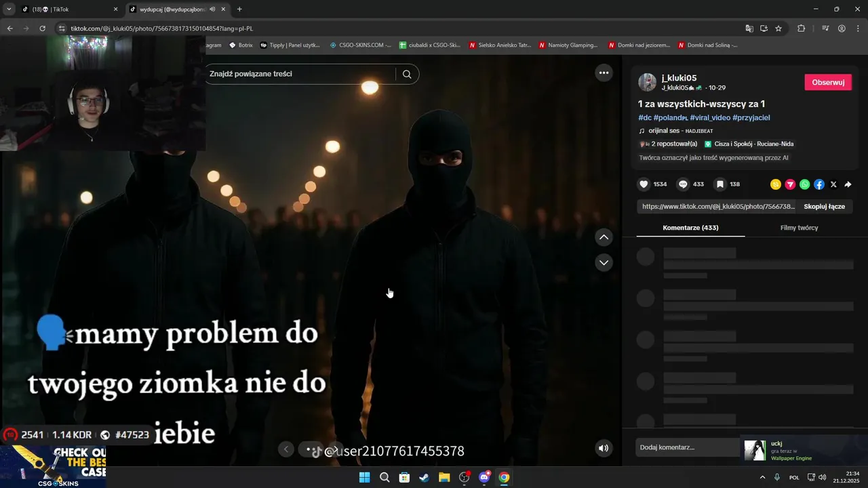Open the CSGO-SKINS.COM bookmark
The image size is (868, 488).
coord(361,45)
